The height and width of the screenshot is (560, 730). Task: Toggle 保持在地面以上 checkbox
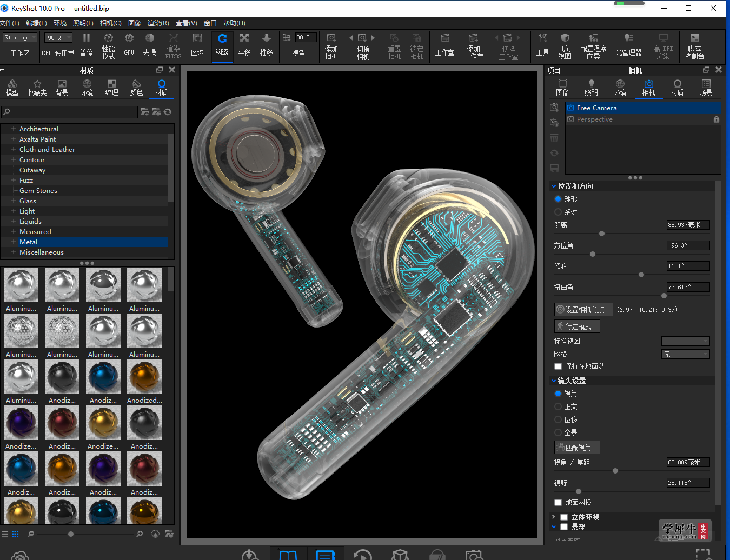(x=558, y=366)
